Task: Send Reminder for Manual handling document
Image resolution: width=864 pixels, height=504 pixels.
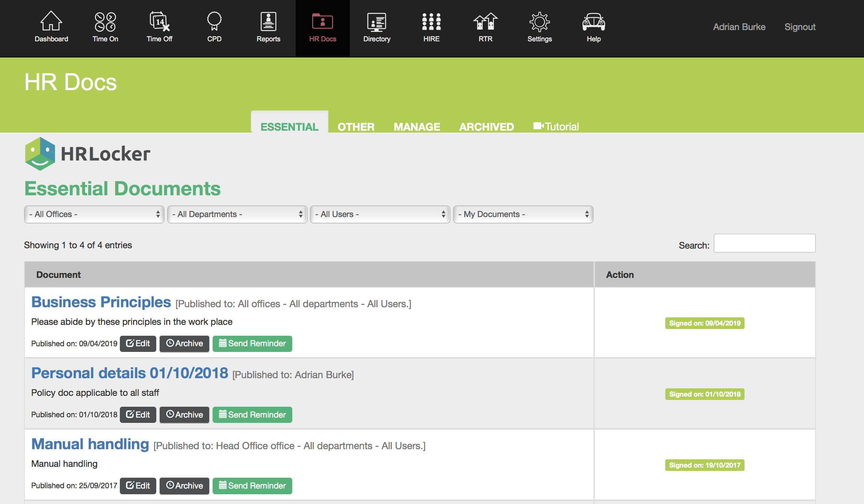Action: click(252, 486)
